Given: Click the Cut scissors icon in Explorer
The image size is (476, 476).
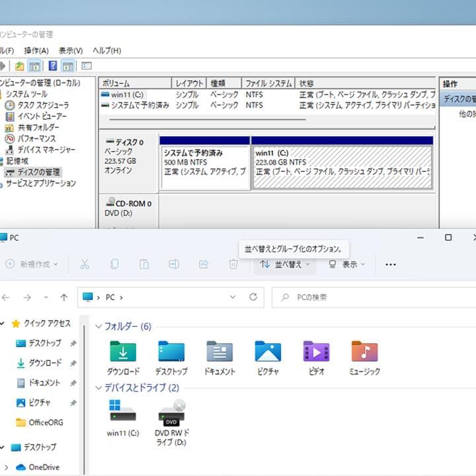Looking at the screenshot, I should pos(85,264).
